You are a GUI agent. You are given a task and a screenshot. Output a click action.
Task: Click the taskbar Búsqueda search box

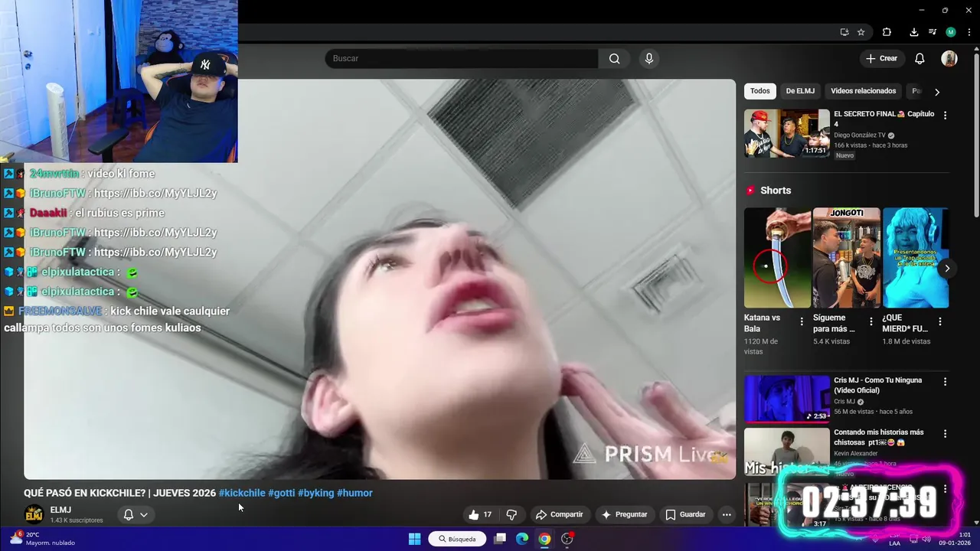[x=457, y=539]
